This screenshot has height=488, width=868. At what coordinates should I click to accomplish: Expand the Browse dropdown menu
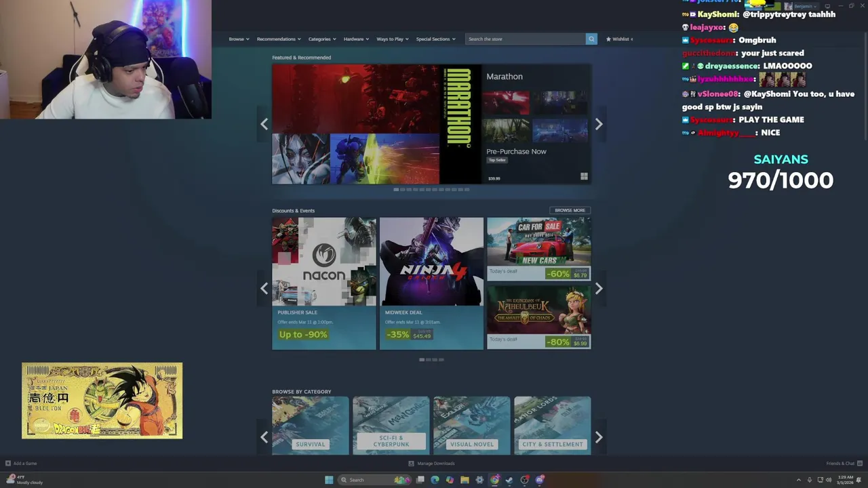pos(239,39)
